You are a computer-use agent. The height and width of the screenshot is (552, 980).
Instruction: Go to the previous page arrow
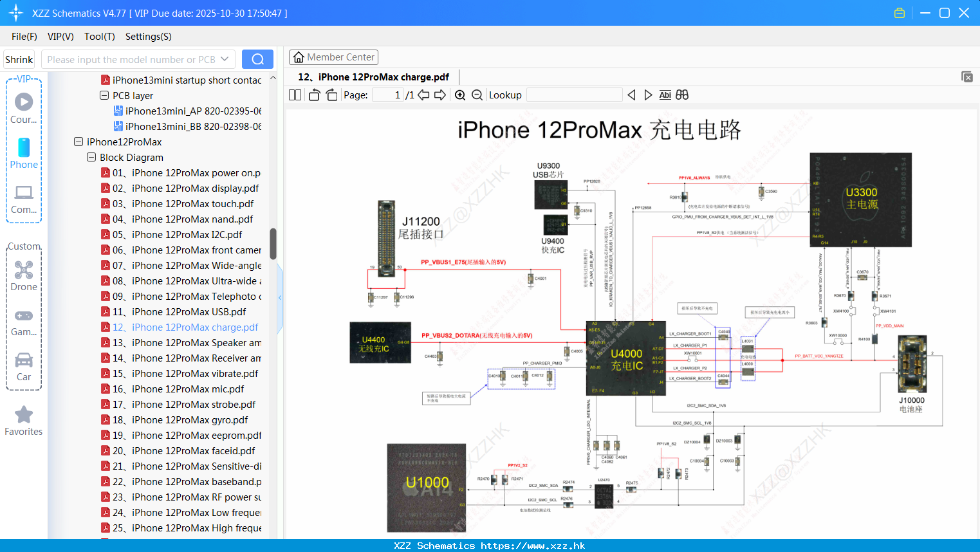(x=423, y=95)
